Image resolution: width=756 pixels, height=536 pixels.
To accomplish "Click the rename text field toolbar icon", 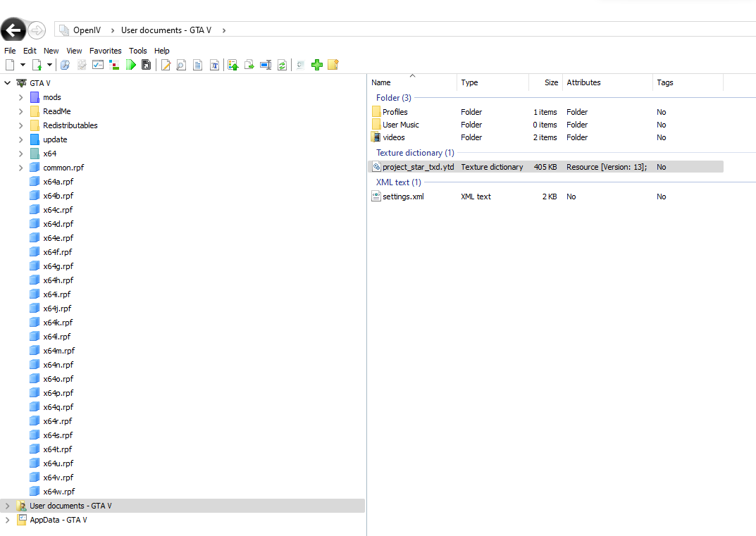I will click(x=266, y=65).
